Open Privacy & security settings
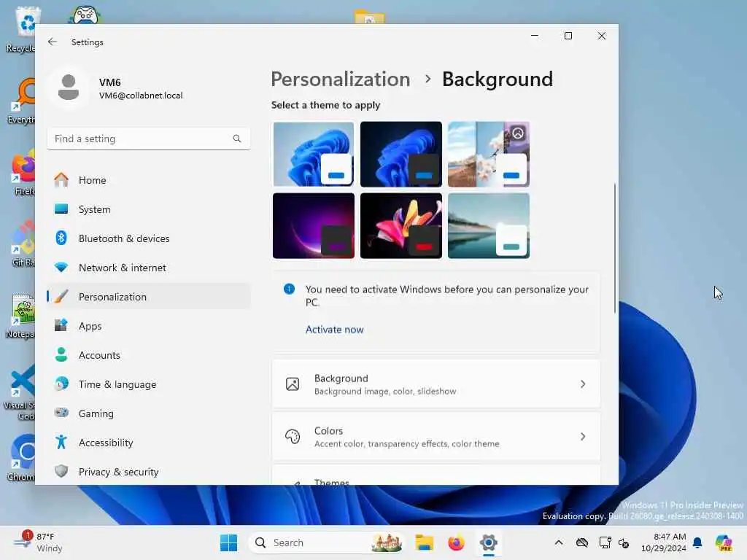 pos(149,472)
